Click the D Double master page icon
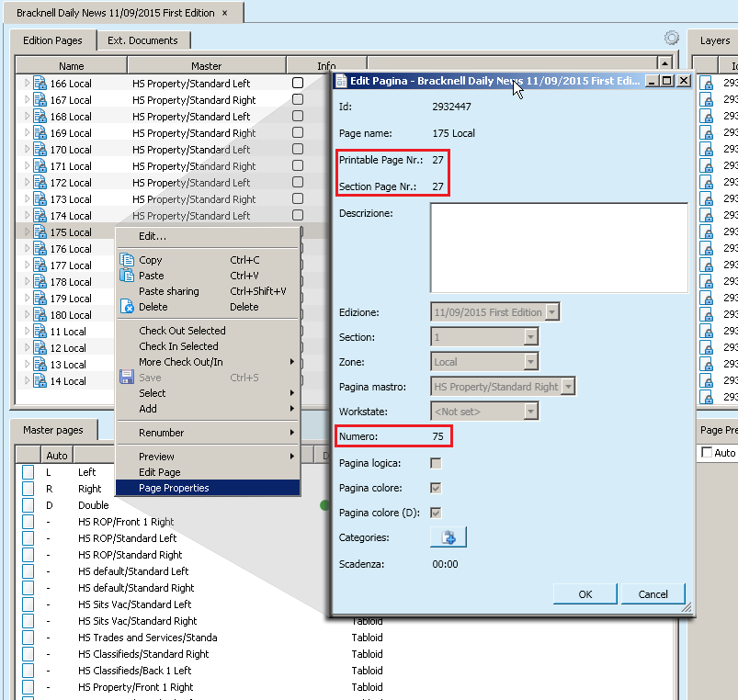This screenshot has width=738, height=700. (x=28, y=504)
